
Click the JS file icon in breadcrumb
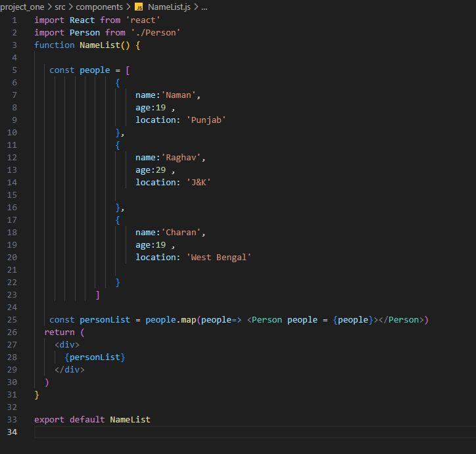tap(139, 7)
